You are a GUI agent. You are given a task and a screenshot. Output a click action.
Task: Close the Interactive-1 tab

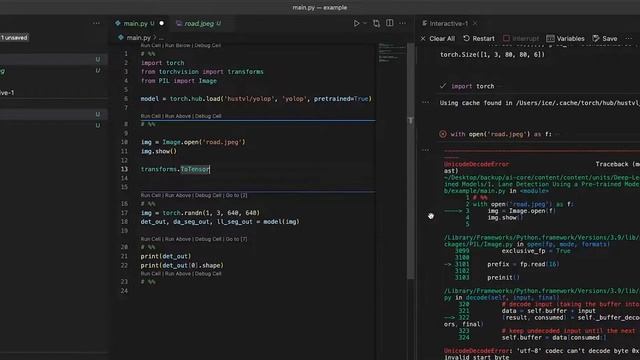tap(475, 24)
